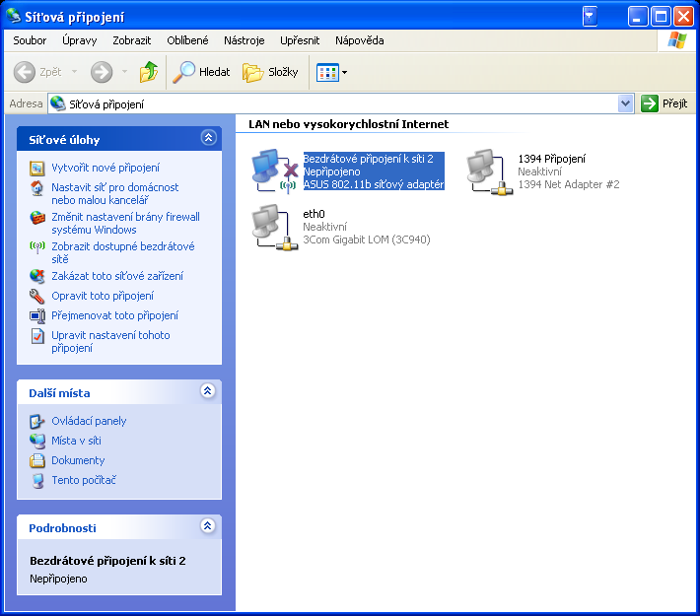Collapse the Podrobnosti details panel
This screenshot has width=700, height=616.
tap(207, 527)
